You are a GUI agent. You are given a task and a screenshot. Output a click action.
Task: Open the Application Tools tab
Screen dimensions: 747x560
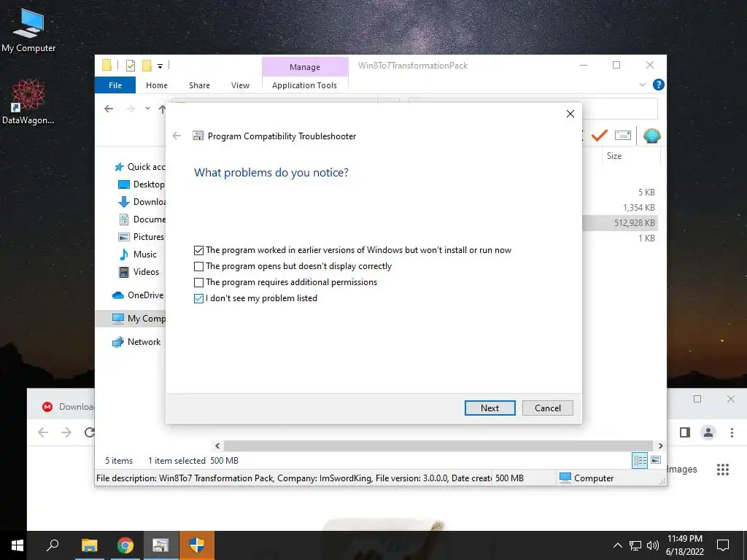pyautogui.click(x=304, y=85)
